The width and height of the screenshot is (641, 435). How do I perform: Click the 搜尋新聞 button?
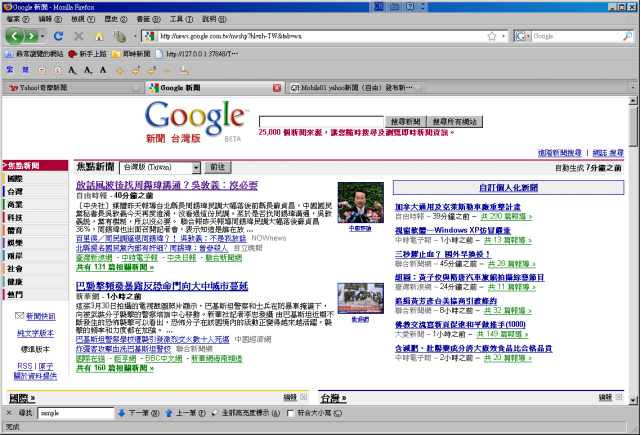[406, 121]
